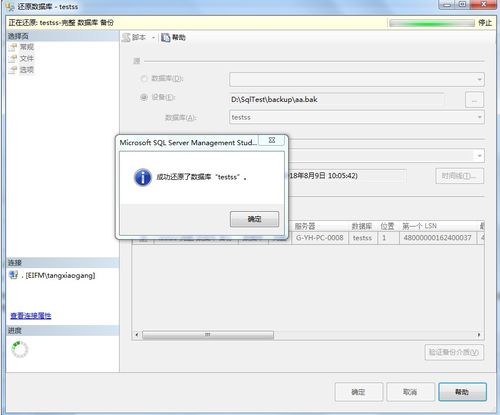Click the scrollbar right arrow

tap(479, 334)
